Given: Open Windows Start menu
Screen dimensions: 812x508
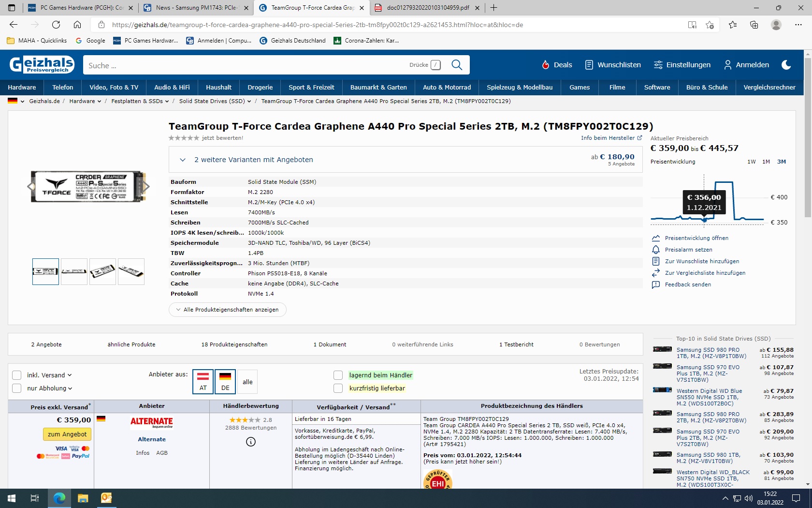Looking at the screenshot, I should point(12,498).
